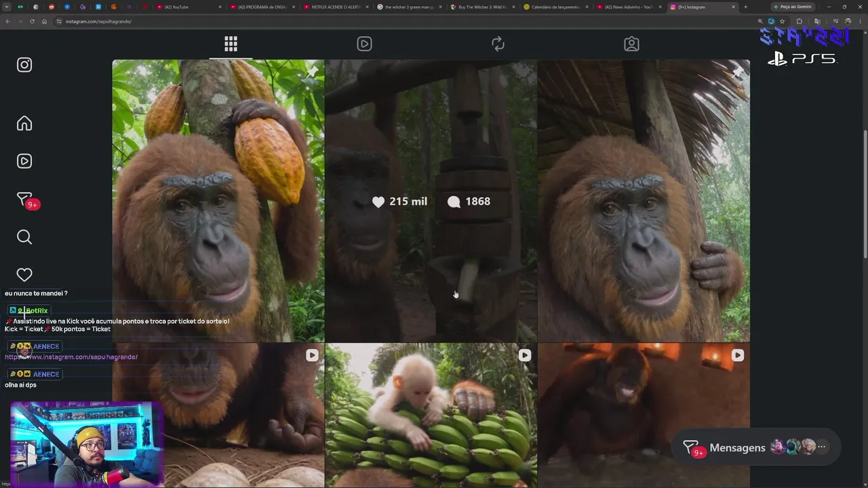The height and width of the screenshot is (488, 868).
Task: Switch to the Reels profile tab
Action: [x=364, y=44]
